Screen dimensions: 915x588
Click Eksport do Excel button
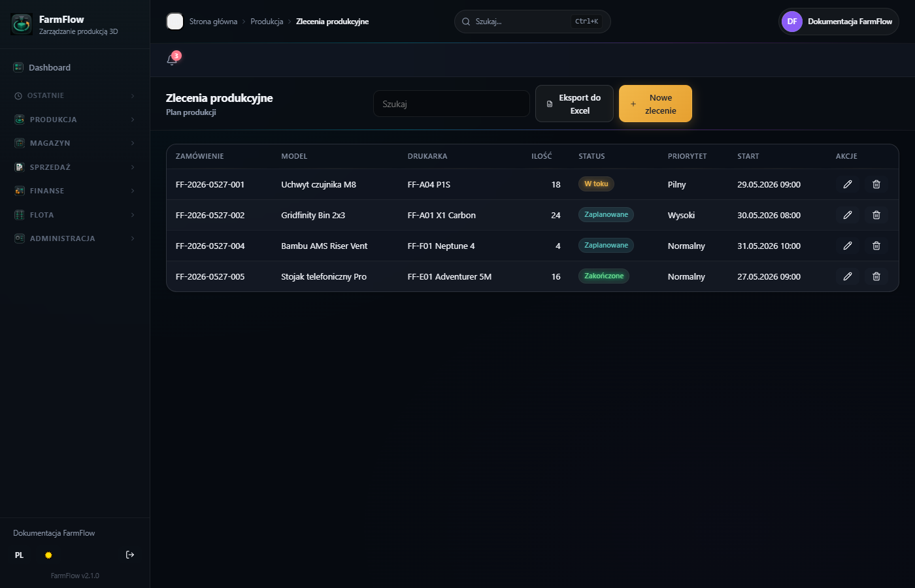pos(574,104)
